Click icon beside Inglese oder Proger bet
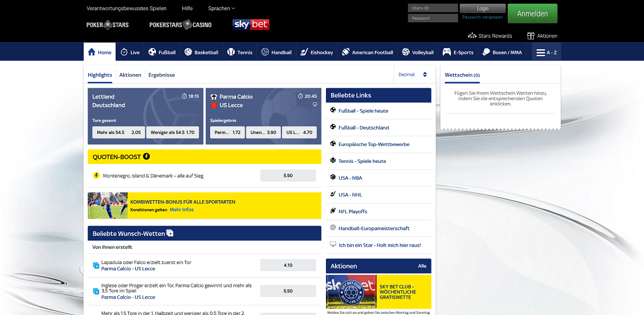Image resolution: width=644 pixels, height=315 pixels. coord(96,291)
